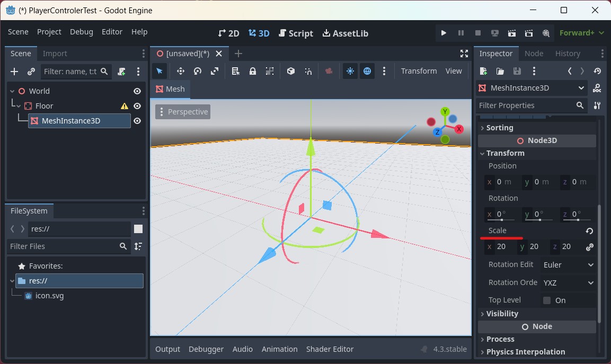The height and width of the screenshot is (364, 611).
Task: Lock the selected node with the padlock icon
Action: (252, 70)
